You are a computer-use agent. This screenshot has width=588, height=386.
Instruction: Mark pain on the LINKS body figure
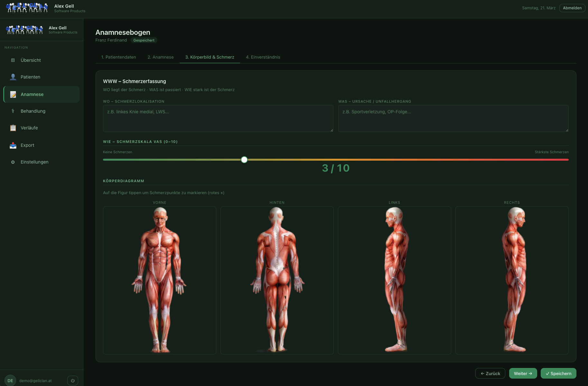click(x=395, y=280)
